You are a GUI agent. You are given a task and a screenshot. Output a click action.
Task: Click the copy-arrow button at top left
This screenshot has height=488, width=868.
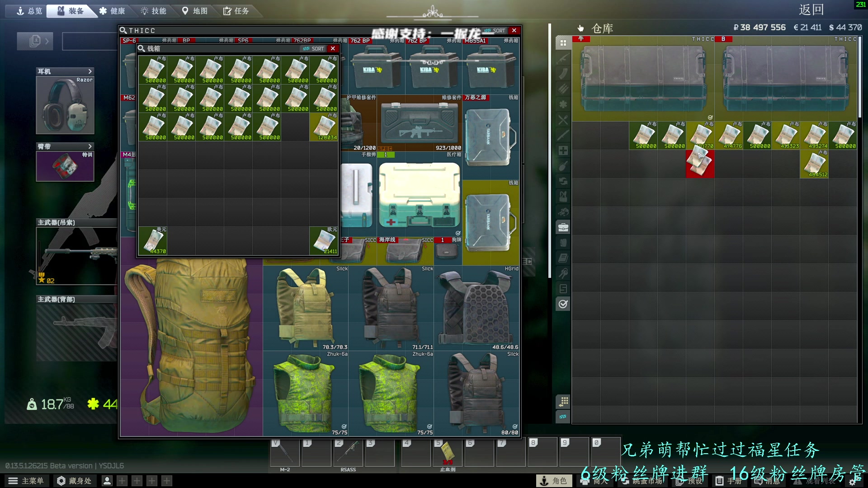[35, 41]
